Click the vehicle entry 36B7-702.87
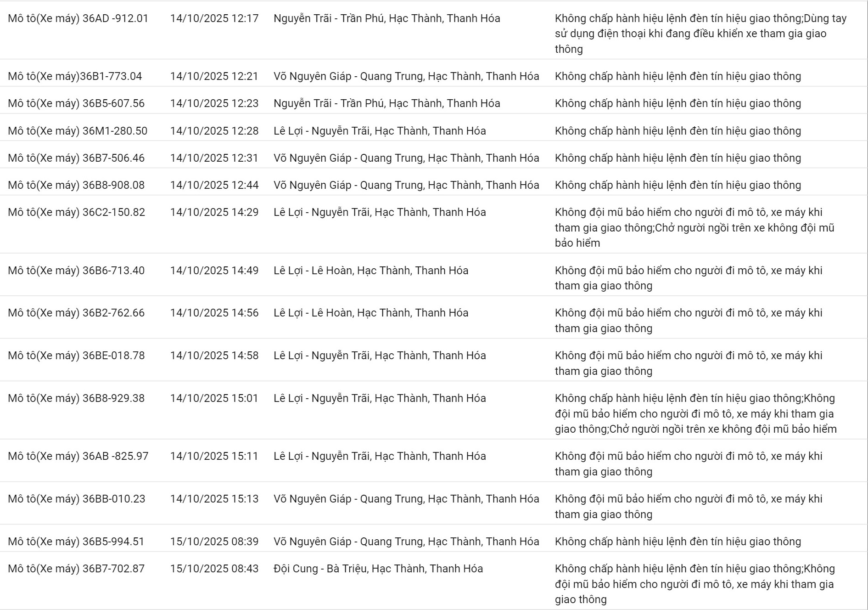 [x=76, y=569]
